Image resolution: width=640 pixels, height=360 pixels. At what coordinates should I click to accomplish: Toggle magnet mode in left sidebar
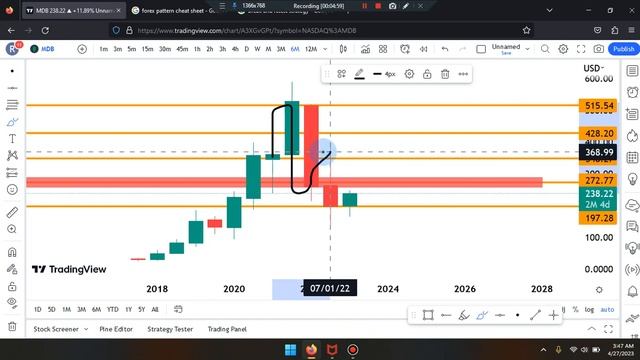pyautogui.click(x=12, y=252)
